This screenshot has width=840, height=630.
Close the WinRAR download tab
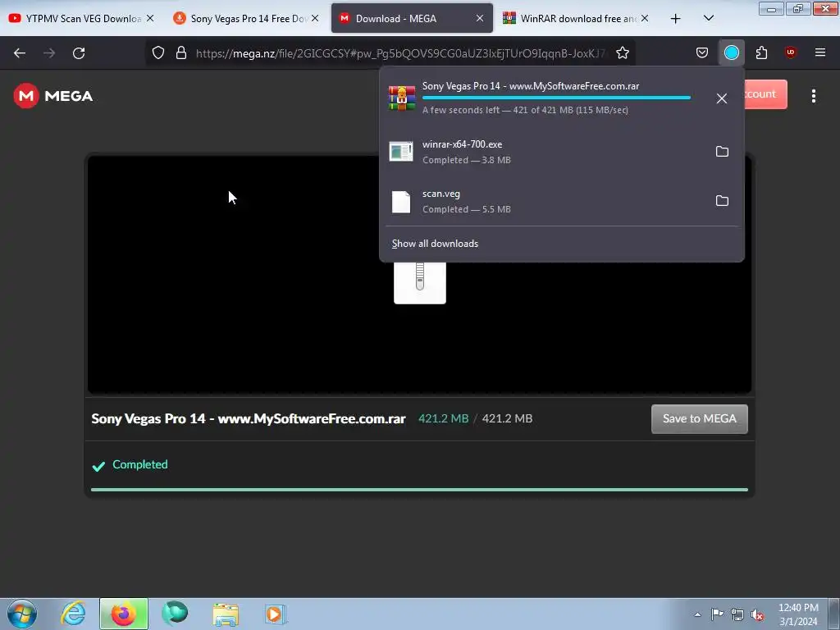point(645,18)
